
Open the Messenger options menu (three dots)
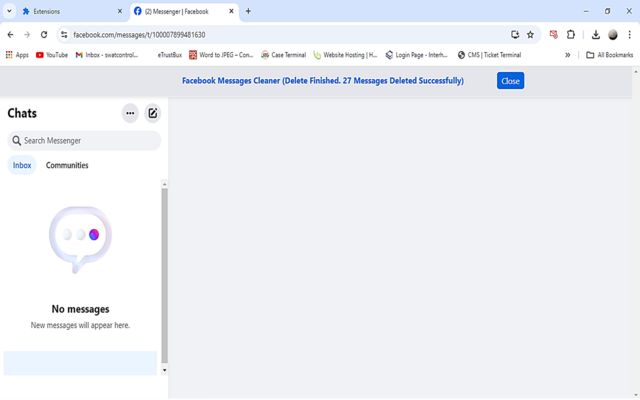[x=130, y=113]
